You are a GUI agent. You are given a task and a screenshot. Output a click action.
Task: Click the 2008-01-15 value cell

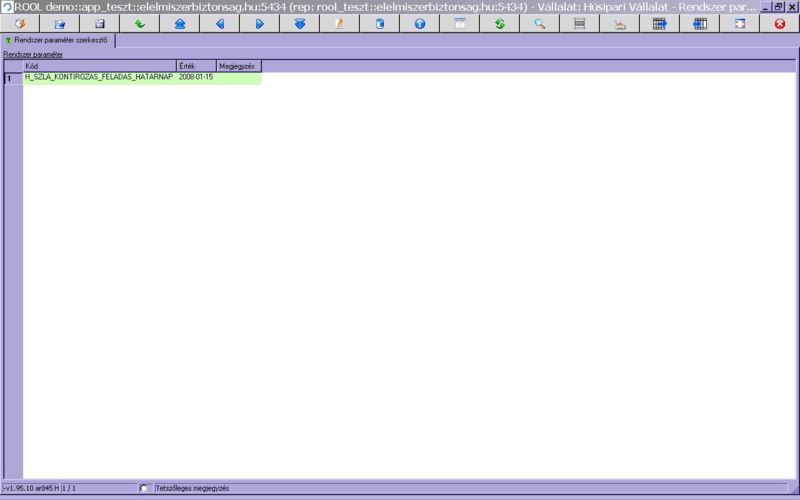click(196, 77)
